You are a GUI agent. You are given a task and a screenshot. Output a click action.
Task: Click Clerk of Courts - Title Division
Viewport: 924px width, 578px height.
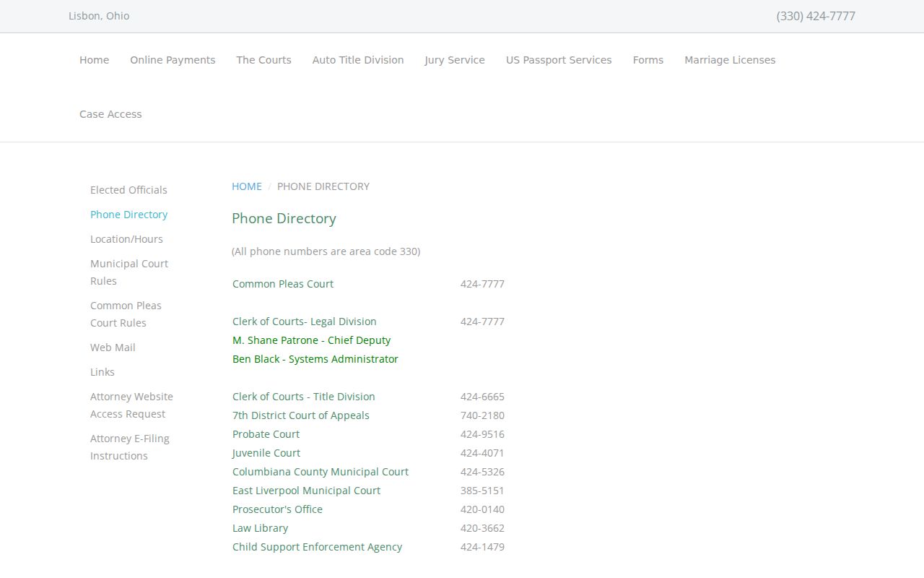304,397
